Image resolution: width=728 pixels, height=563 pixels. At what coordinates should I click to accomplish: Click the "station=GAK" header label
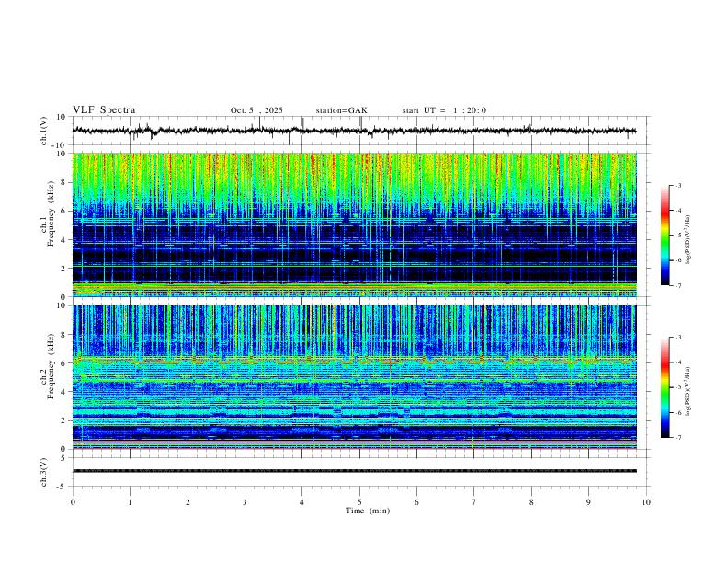(341, 110)
